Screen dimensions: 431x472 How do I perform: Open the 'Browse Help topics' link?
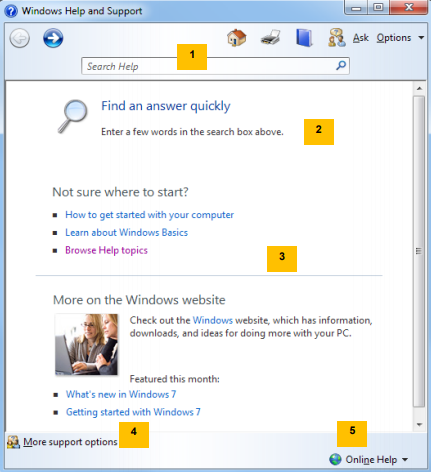click(106, 250)
